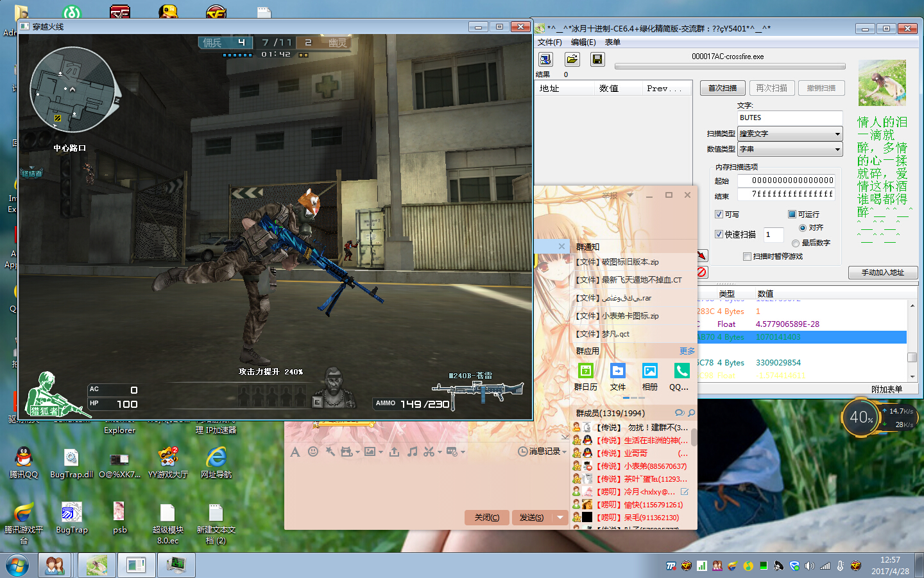Open YY游戏大厅 desktop shortcut
Viewport: 924px width, 578px height.
(168, 462)
